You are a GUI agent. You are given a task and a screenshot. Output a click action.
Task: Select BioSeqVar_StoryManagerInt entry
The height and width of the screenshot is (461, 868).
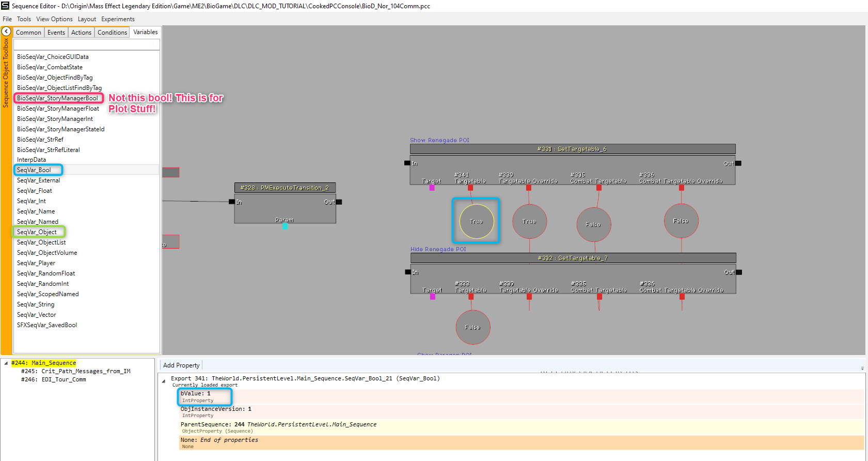pyautogui.click(x=55, y=119)
